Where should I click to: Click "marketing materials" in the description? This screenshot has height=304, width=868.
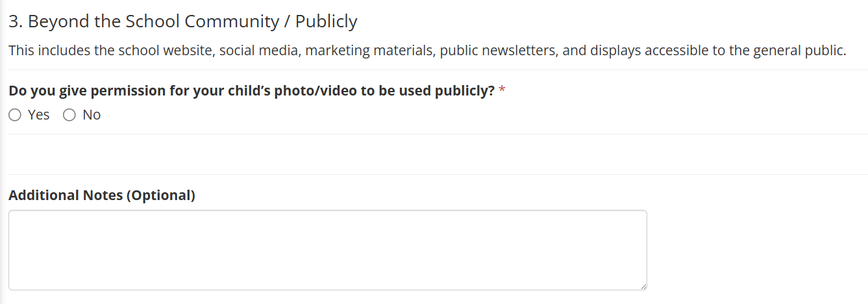coord(368,51)
